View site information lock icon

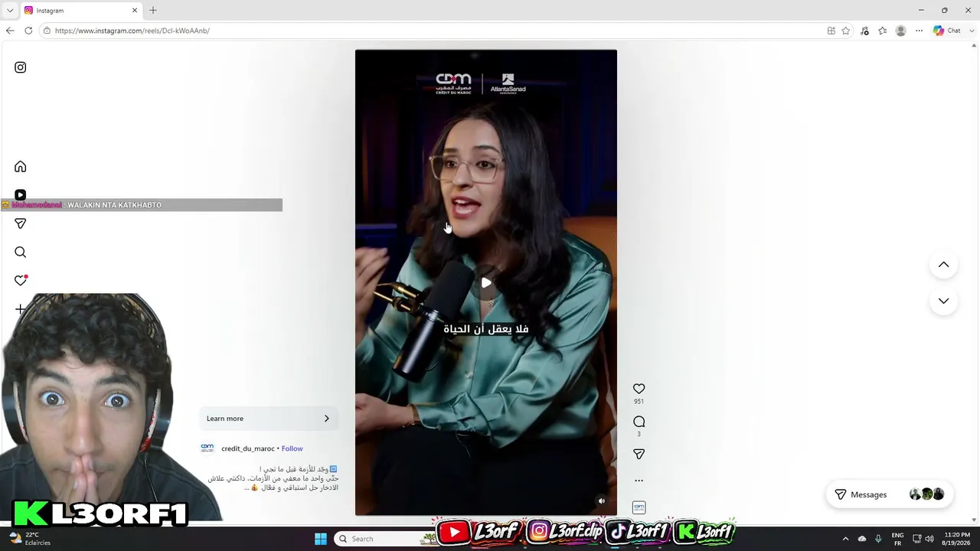pos(47,31)
